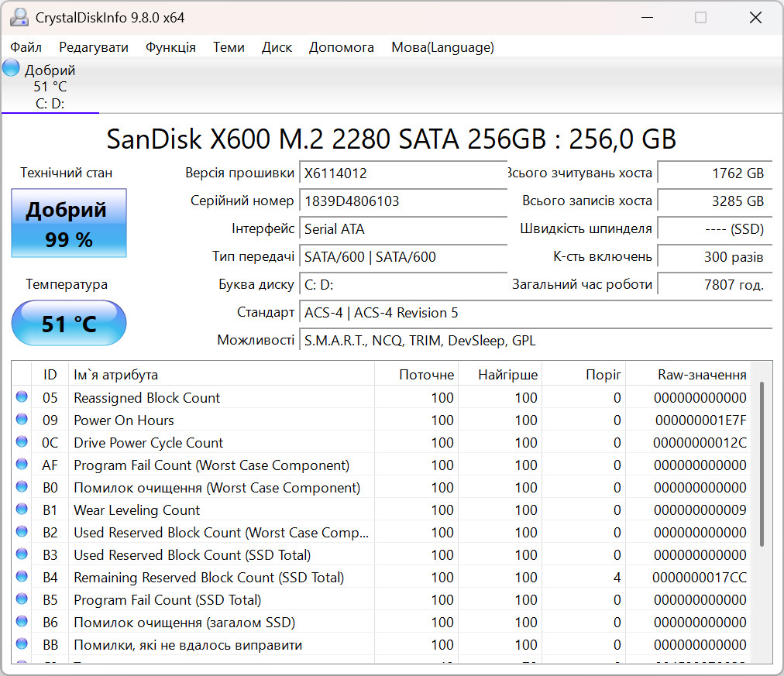Click the Serial ATA interface field
The width and height of the screenshot is (784, 676).
403,229
